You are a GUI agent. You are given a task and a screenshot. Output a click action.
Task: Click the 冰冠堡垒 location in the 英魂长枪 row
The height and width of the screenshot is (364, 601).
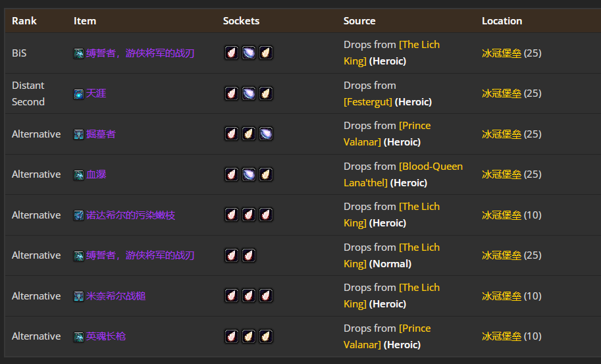tap(501, 336)
